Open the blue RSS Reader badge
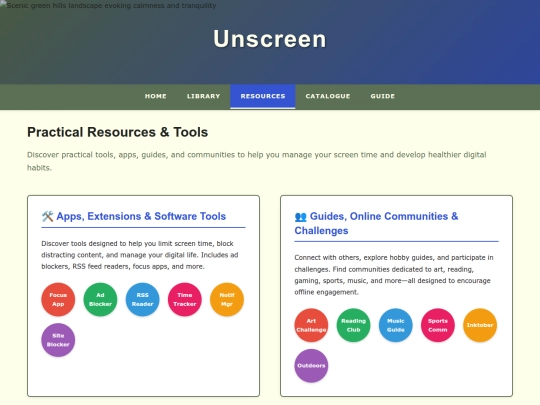The image size is (540, 405). [143, 300]
